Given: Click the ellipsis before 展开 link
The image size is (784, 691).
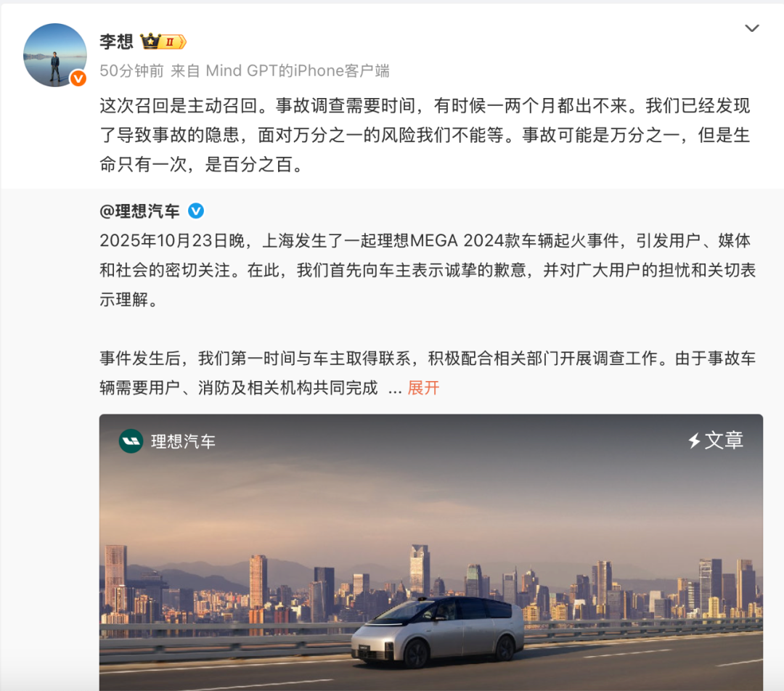Looking at the screenshot, I should [395, 389].
